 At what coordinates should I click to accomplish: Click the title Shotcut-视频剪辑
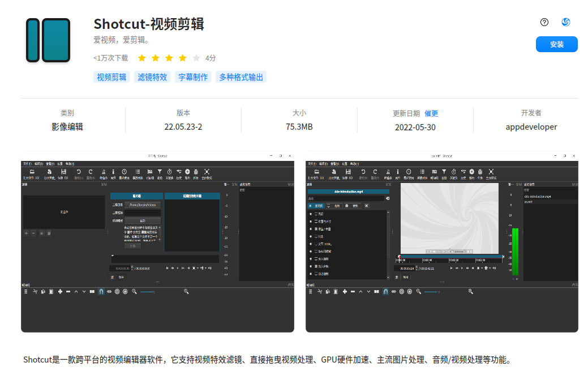point(149,24)
